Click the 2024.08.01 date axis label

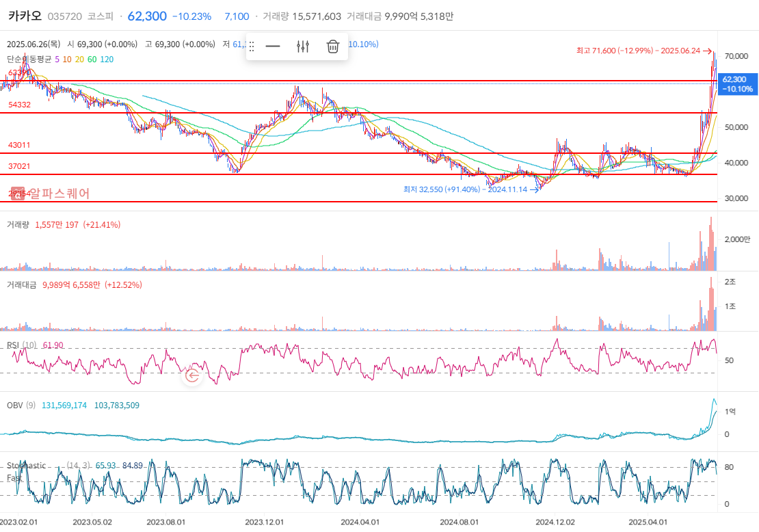point(460,522)
